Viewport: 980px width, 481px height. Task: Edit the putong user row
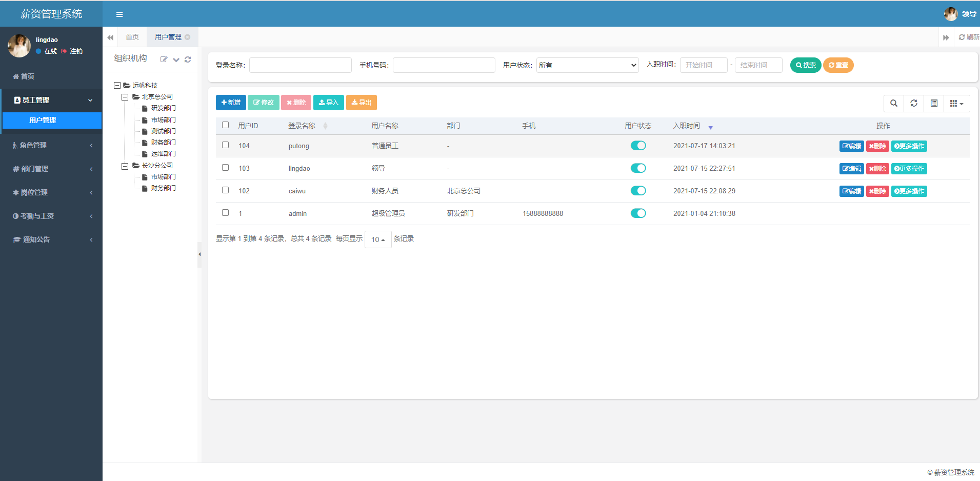point(852,146)
